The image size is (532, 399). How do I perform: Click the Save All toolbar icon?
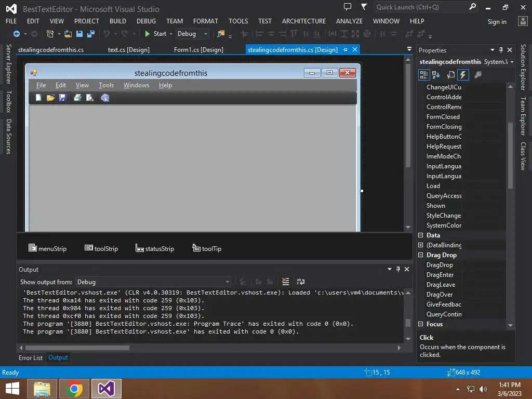[91, 34]
